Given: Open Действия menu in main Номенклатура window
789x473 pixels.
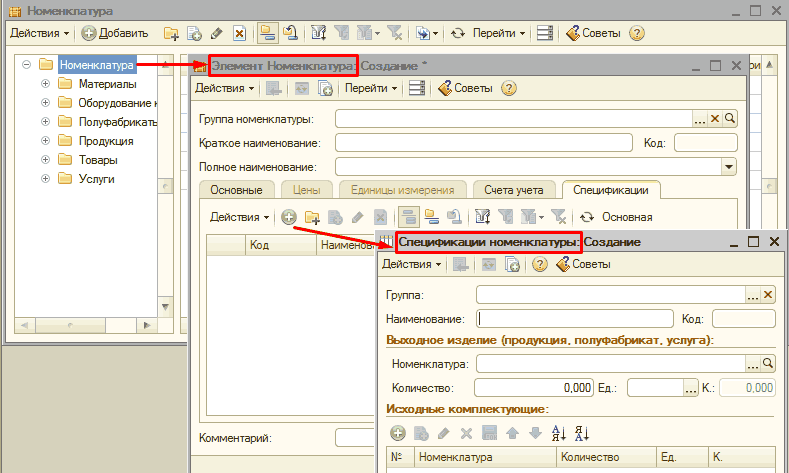Looking at the screenshot, I should pyautogui.click(x=40, y=34).
